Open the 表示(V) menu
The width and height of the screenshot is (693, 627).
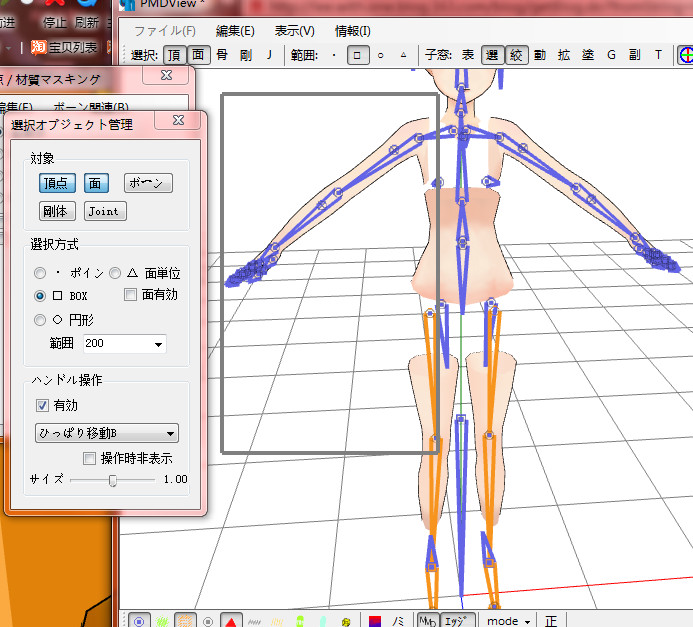pyautogui.click(x=294, y=31)
